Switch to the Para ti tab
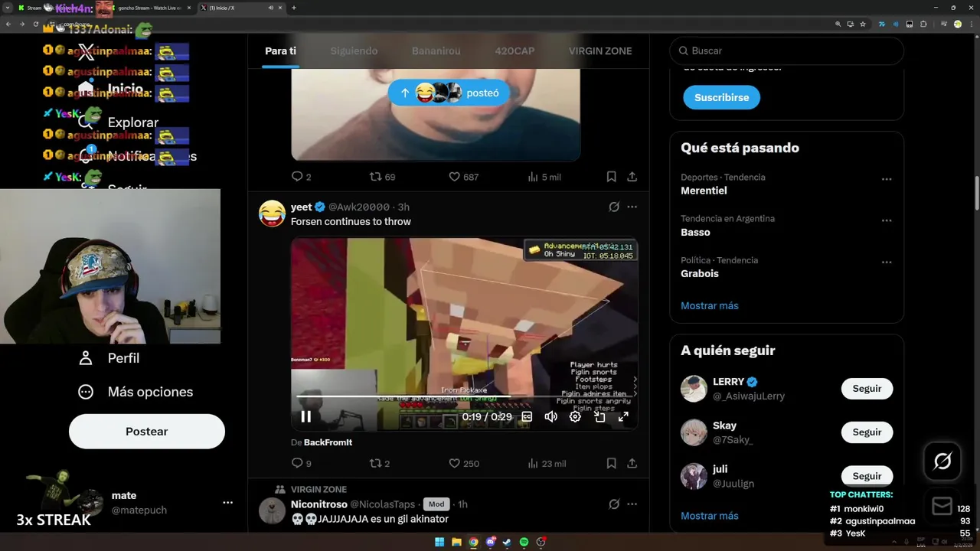The image size is (980, 551). (x=280, y=51)
